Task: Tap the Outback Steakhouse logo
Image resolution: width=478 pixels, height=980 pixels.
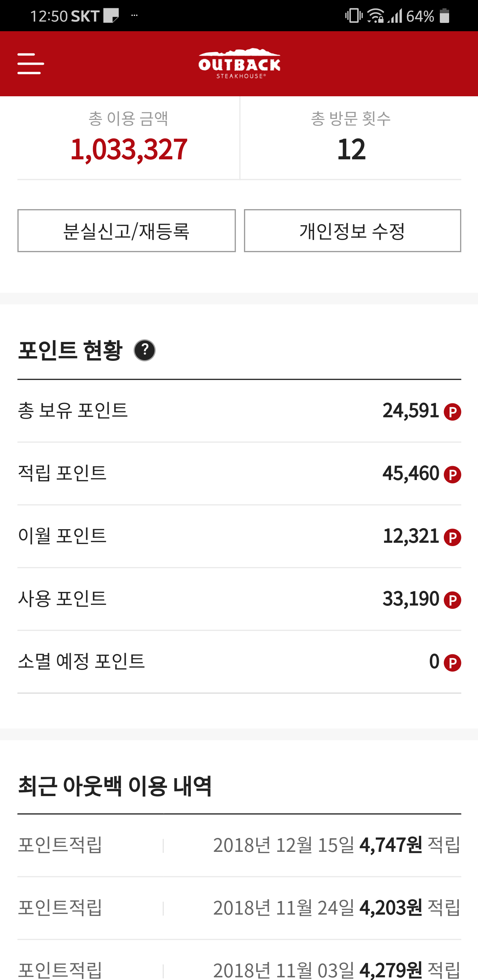Action: pos(239,63)
